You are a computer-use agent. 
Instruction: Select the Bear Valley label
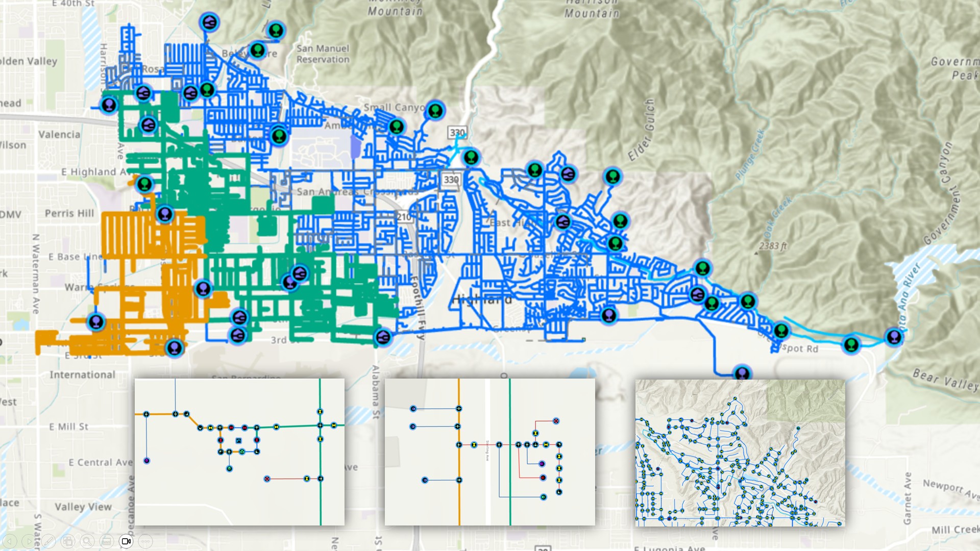(x=945, y=380)
